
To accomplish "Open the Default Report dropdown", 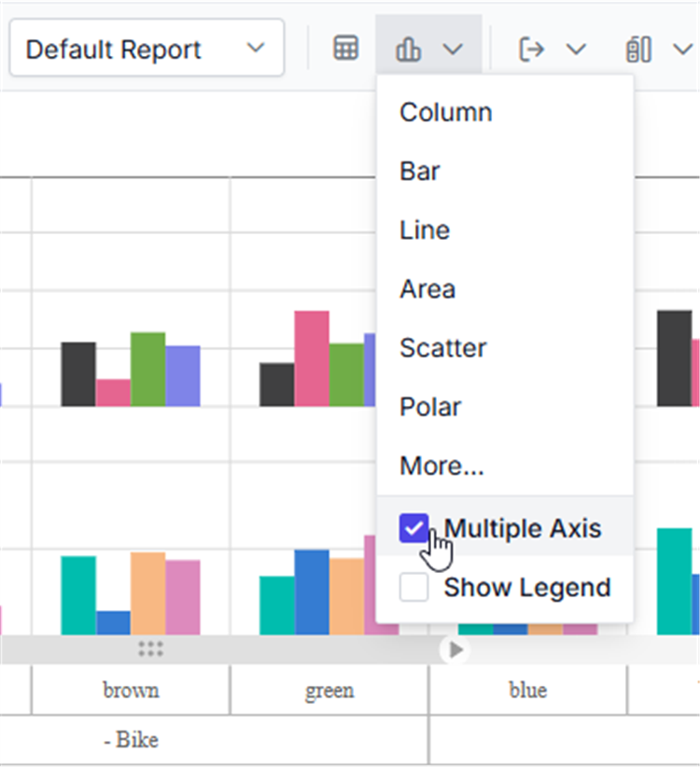I will coord(147,48).
